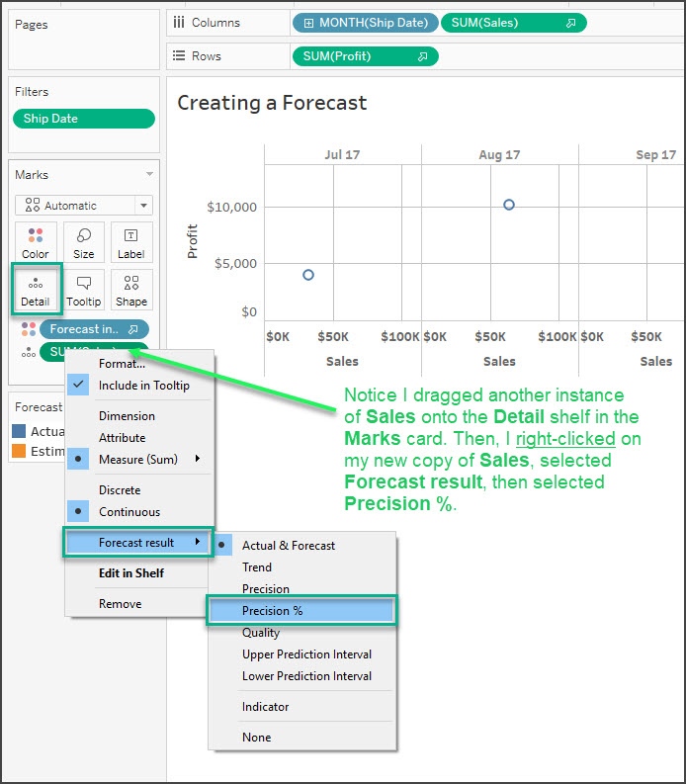This screenshot has width=686, height=784.
Task: Click the forecast icon on SUM(Profit) pill
Action: [422, 56]
